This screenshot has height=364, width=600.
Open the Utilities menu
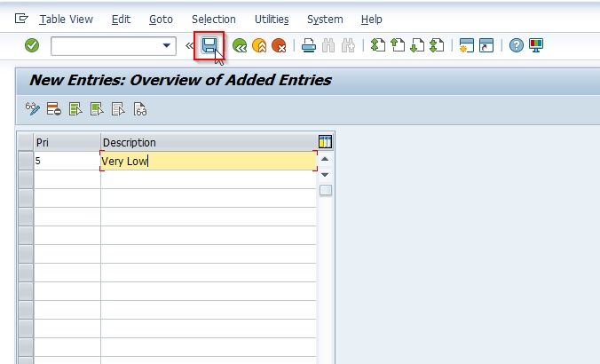coord(272,20)
